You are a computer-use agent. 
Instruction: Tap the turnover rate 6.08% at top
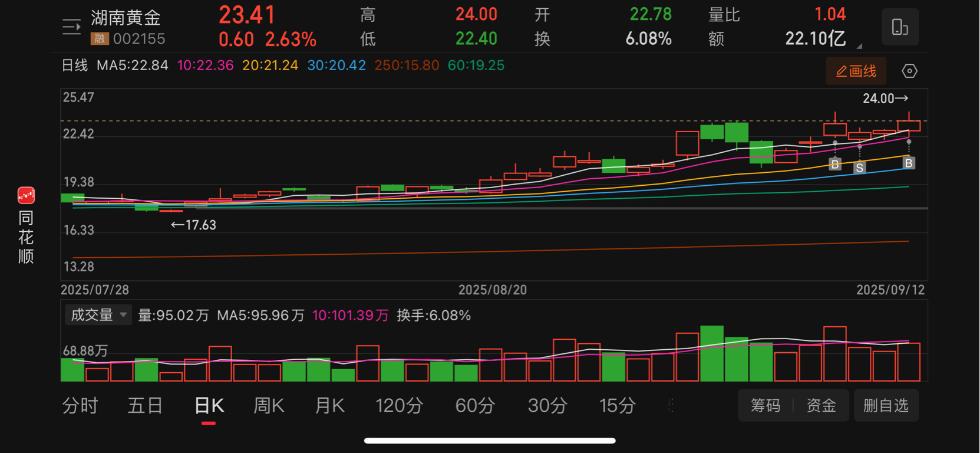[x=648, y=39]
